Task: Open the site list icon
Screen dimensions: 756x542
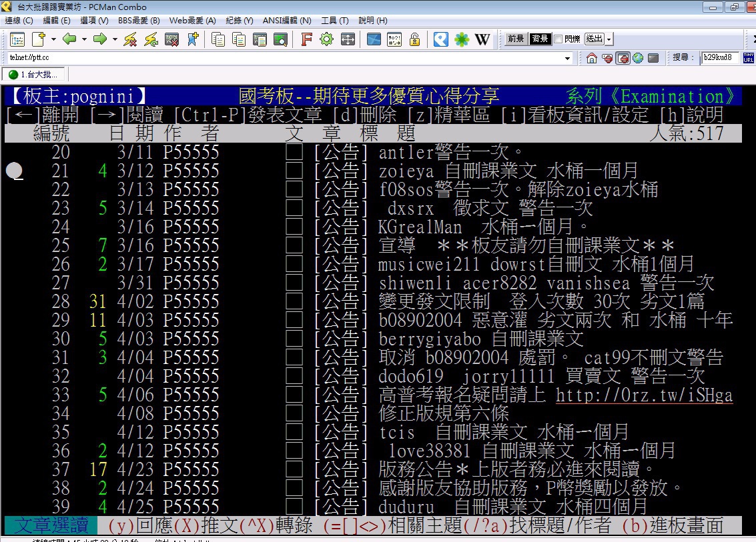Action: [x=17, y=39]
